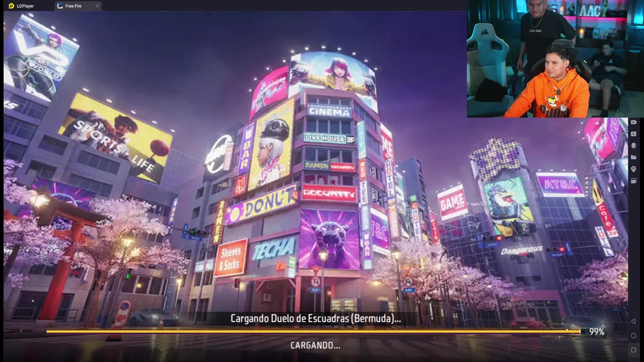644x362 pixels.
Task: Click the video recorder icon in sidebar
Action: coord(633,122)
